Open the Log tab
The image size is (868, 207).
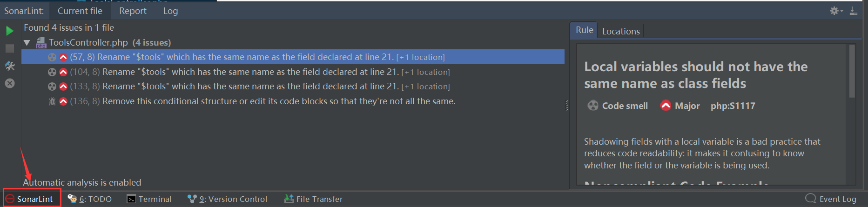[x=170, y=11]
